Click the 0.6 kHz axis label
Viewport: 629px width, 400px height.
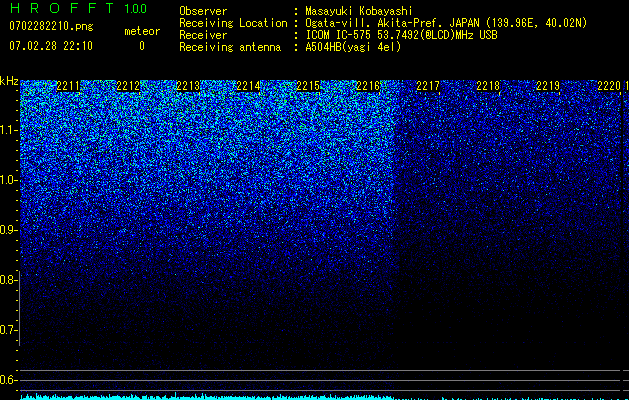8,380
